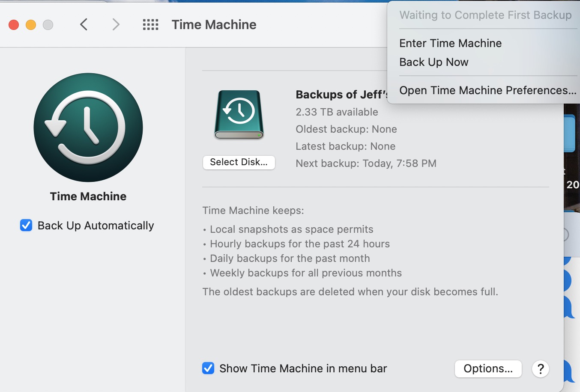
Task: Minimize the window with the yellow button
Action: tap(31, 25)
